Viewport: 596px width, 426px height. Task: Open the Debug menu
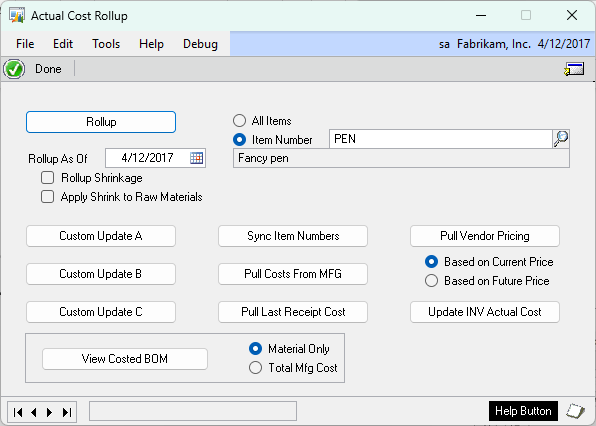click(x=200, y=44)
